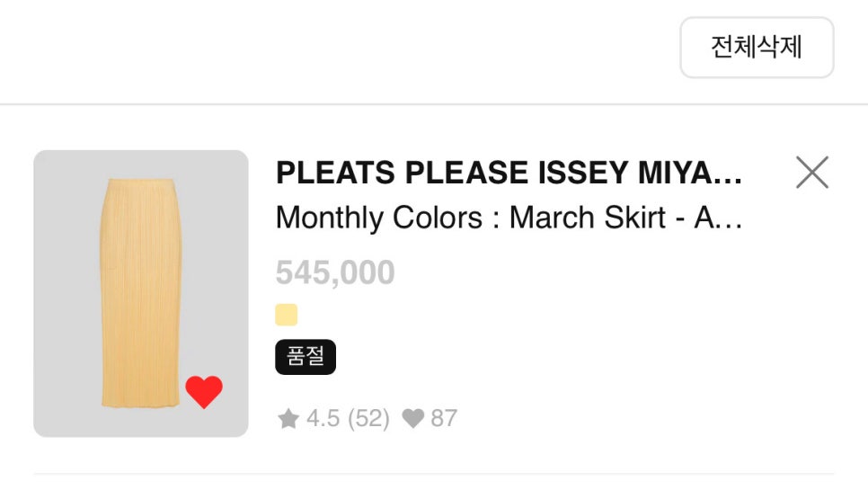
Task: Open the (52) review count
Action: (x=368, y=419)
